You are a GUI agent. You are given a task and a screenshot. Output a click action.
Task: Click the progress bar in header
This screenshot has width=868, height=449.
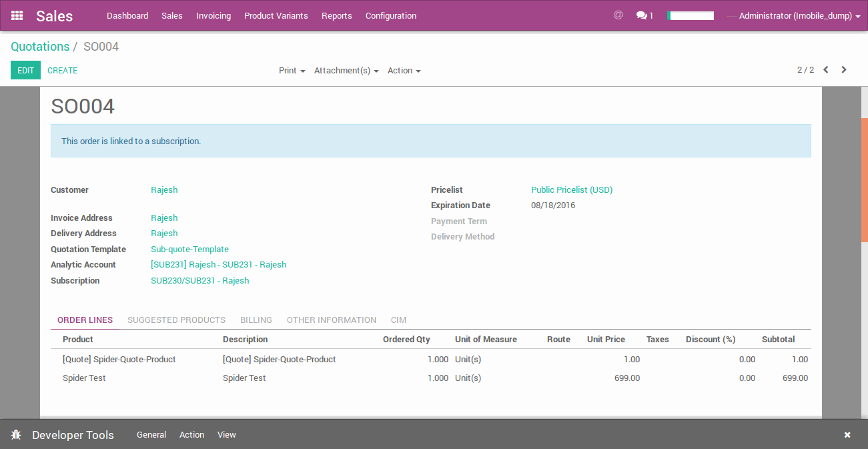691,15
